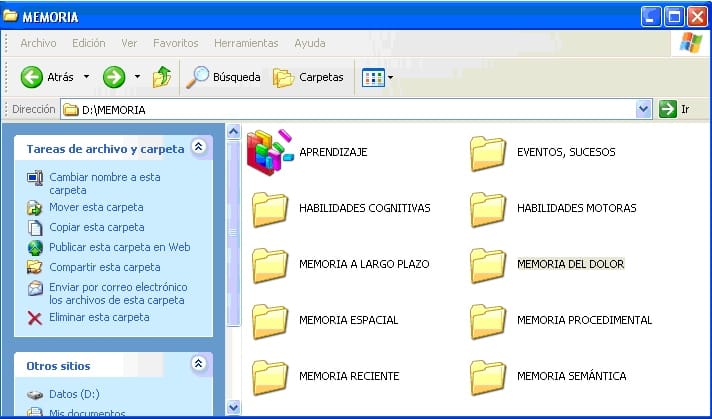The height and width of the screenshot is (419, 712).
Task: Click the APRENDIZAJE colored blocks icon
Action: pyautogui.click(x=270, y=152)
